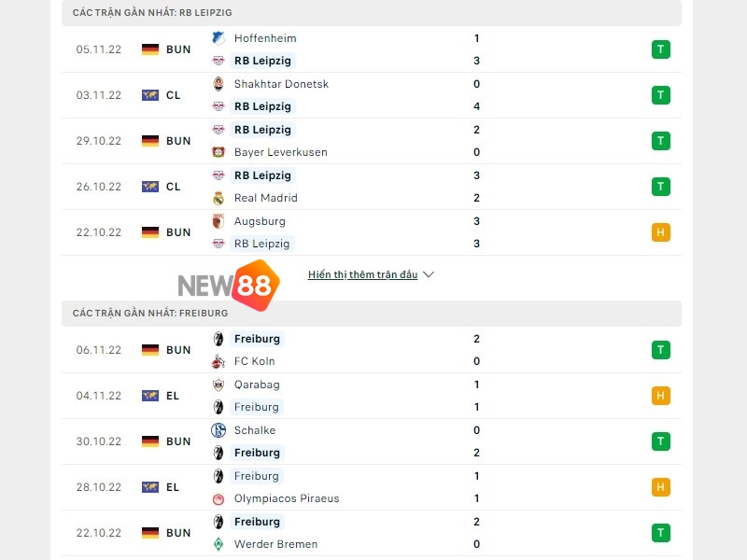Viewport: 747px width, 560px height.
Task: Click the orange H badge for Augsburg match
Action: click(661, 232)
